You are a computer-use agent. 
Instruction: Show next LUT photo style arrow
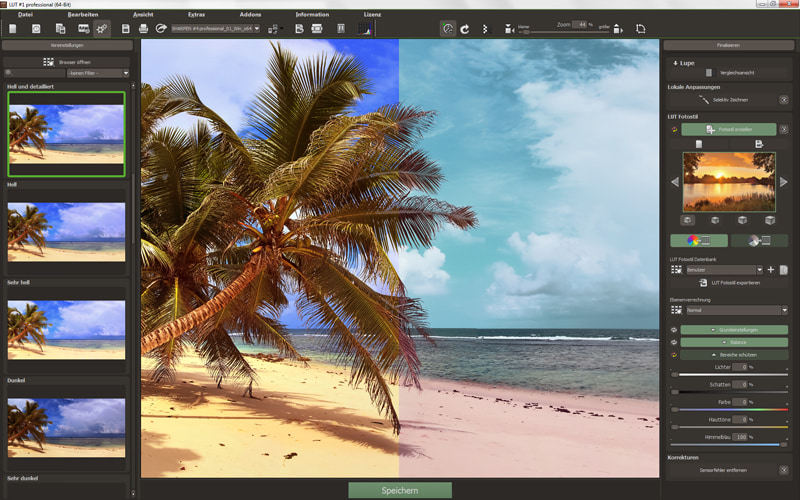tap(783, 182)
